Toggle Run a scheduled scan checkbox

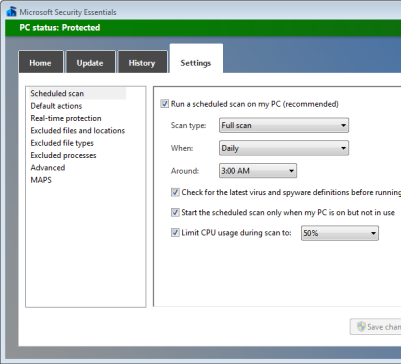tap(164, 104)
